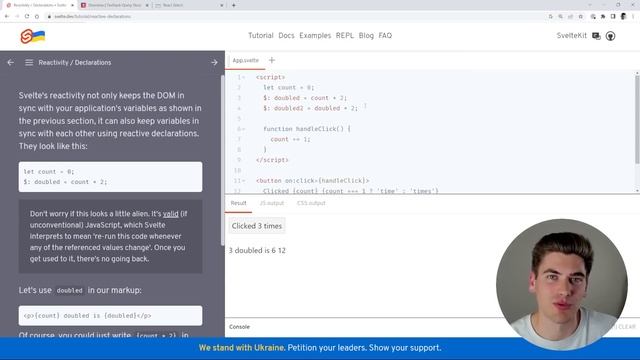640x360 pixels.
Task: Open the SvelteKit link
Action: click(571, 36)
